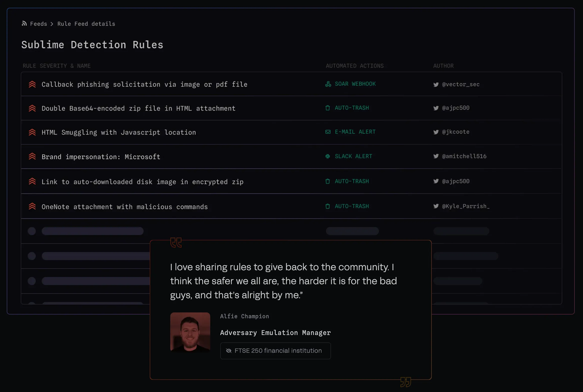583x392 pixels.
Task: Click the Feeds RSS icon in the breadcrumb
Action: coord(24,23)
